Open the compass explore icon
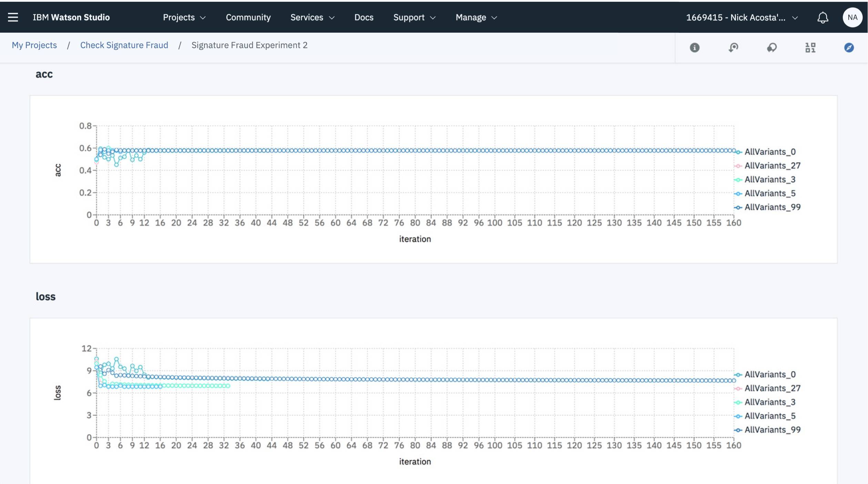Viewport: 868px width, 484px height. click(849, 48)
